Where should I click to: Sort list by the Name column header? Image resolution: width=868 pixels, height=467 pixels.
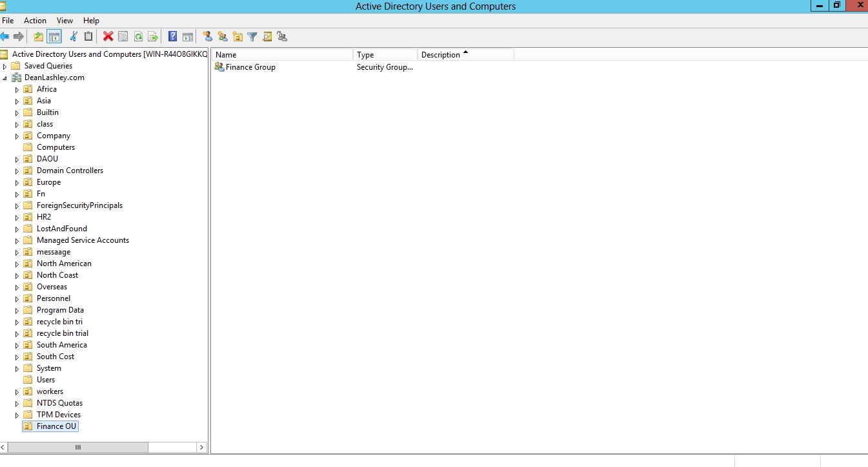click(283, 55)
